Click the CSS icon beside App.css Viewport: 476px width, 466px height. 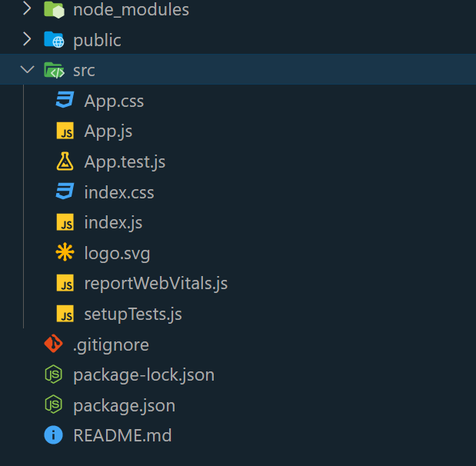click(65, 100)
